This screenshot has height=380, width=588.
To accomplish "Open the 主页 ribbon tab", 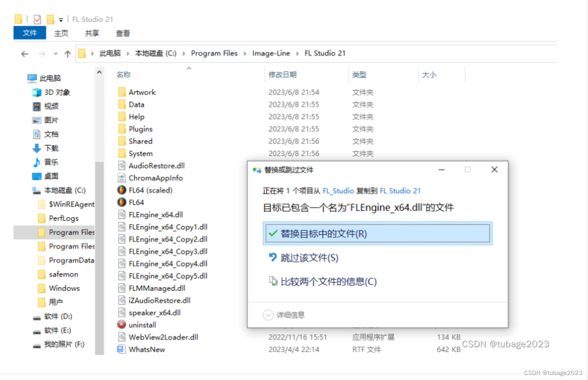I will tap(61, 33).
